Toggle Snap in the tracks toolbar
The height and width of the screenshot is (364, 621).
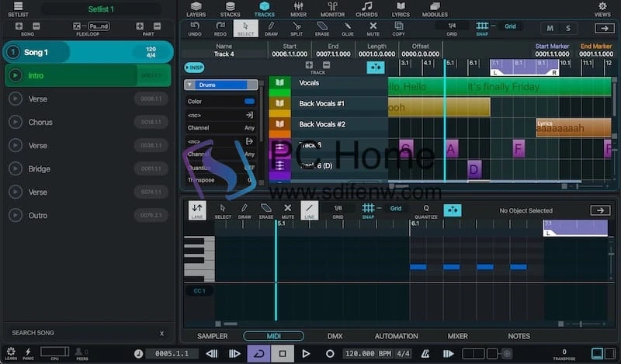(x=482, y=29)
